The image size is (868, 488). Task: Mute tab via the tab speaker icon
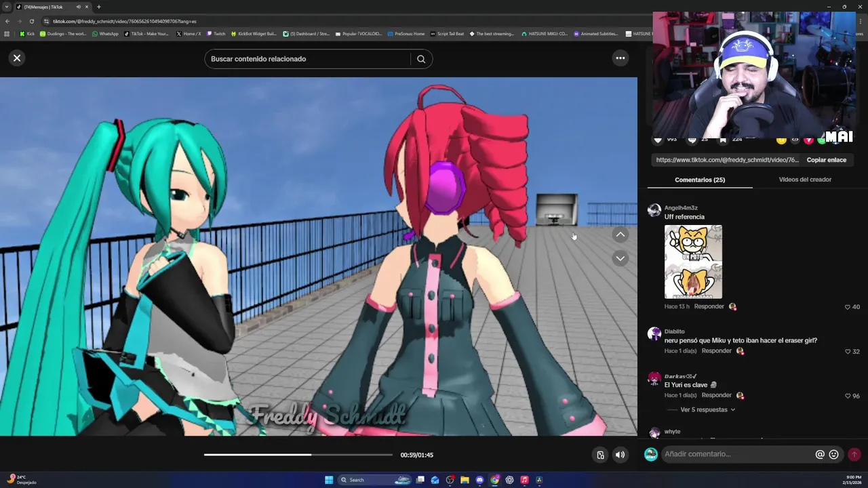(x=78, y=7)
